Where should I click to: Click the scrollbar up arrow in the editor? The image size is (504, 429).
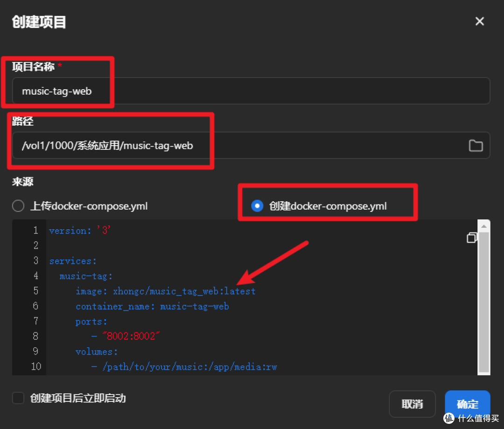pyautogui.click(x=484, y=225)
